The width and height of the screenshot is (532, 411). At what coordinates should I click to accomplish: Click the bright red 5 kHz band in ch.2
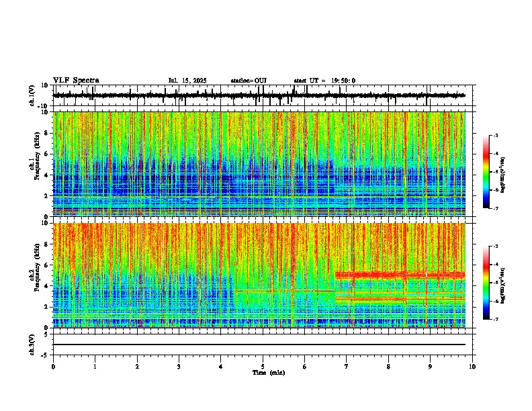pyautogui.click(x=400, y=275)
